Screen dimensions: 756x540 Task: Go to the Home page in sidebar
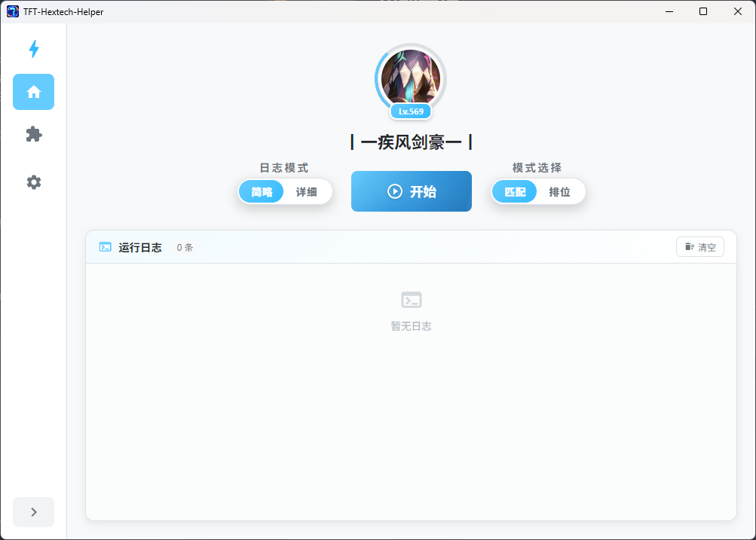point(33,92)
